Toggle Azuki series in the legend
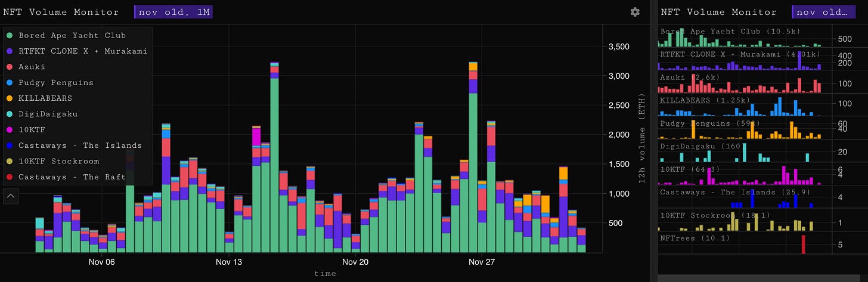This screenshot has width=868, height=282. tap(25, 67)
